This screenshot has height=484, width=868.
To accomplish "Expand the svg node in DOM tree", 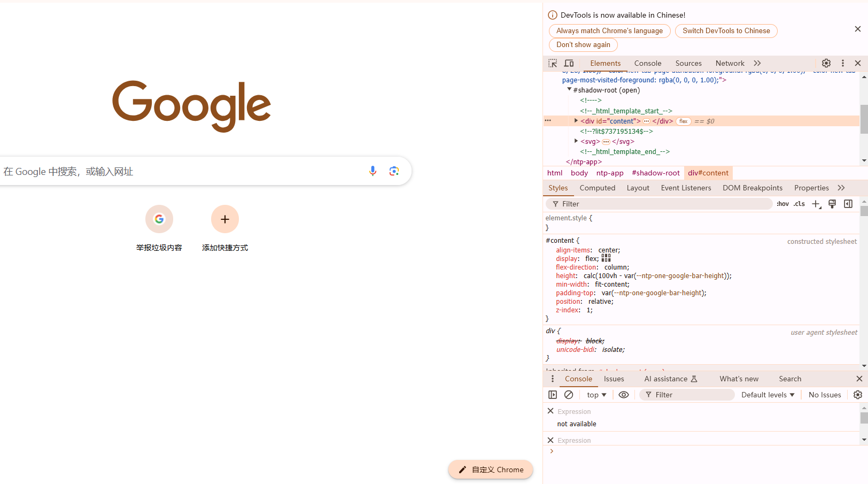I will pyautogui.click(x=576, y=141).
